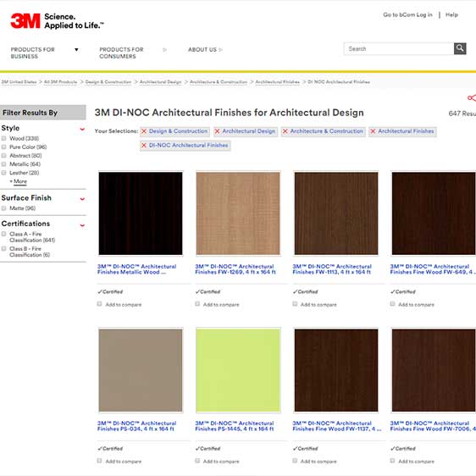This screenshot has height=476, width=476.
Task: Collapse the Surface Finish filter section
Action: [82, 199]
